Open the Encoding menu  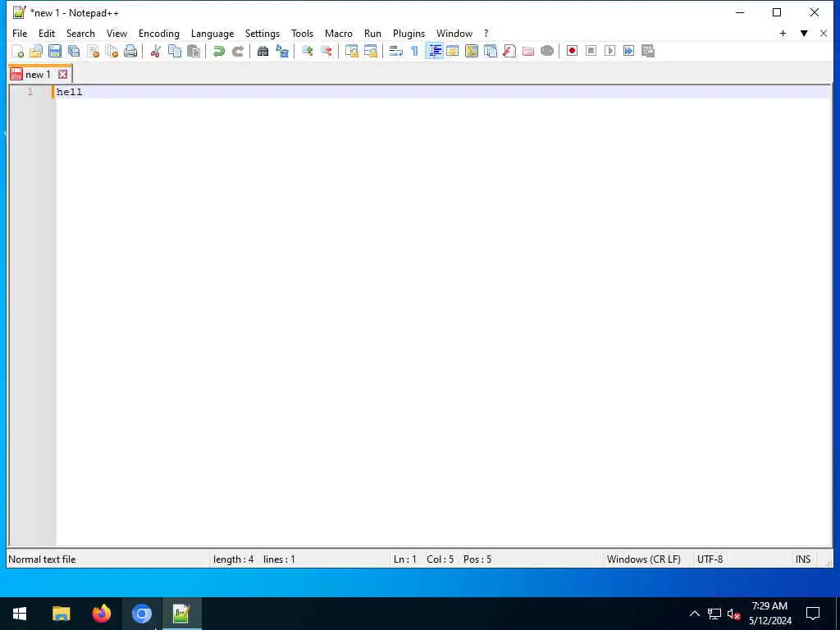pos(159,33)
